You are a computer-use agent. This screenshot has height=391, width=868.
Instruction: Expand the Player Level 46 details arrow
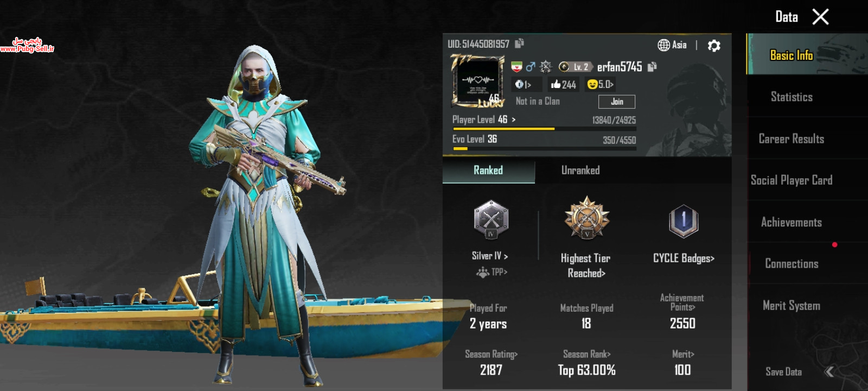click(x=513, y=119)
